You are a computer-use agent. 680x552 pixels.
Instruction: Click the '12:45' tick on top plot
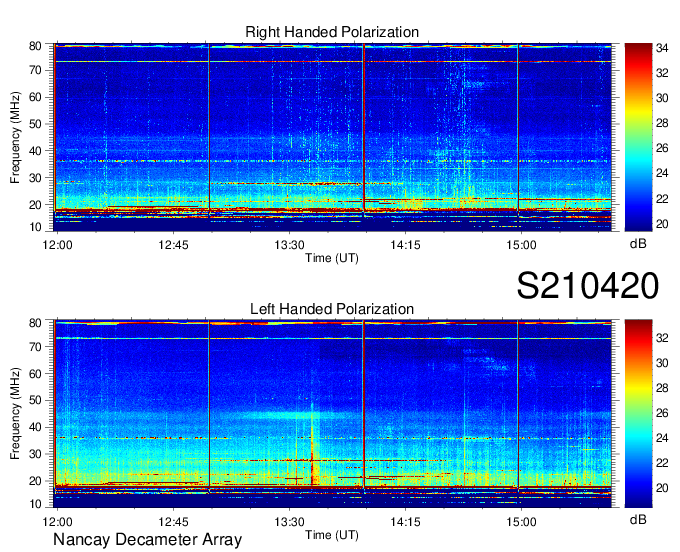[173, 245]
